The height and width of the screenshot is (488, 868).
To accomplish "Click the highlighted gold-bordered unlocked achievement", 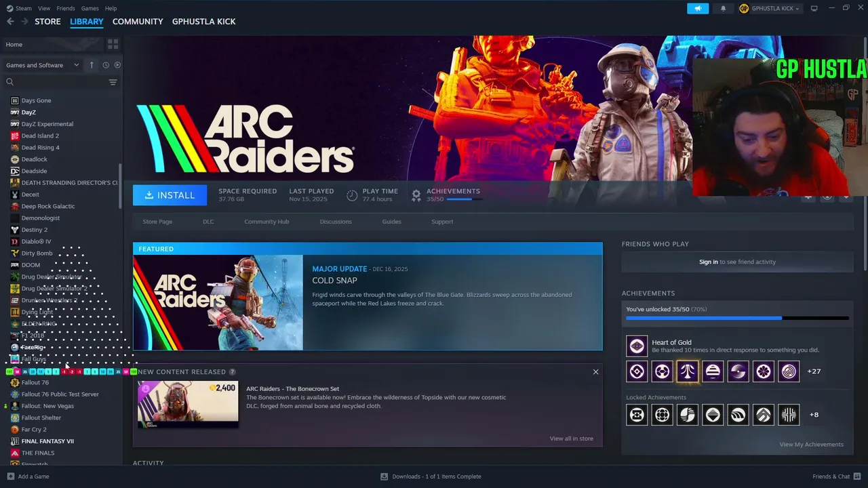I will tap(688, 371).
